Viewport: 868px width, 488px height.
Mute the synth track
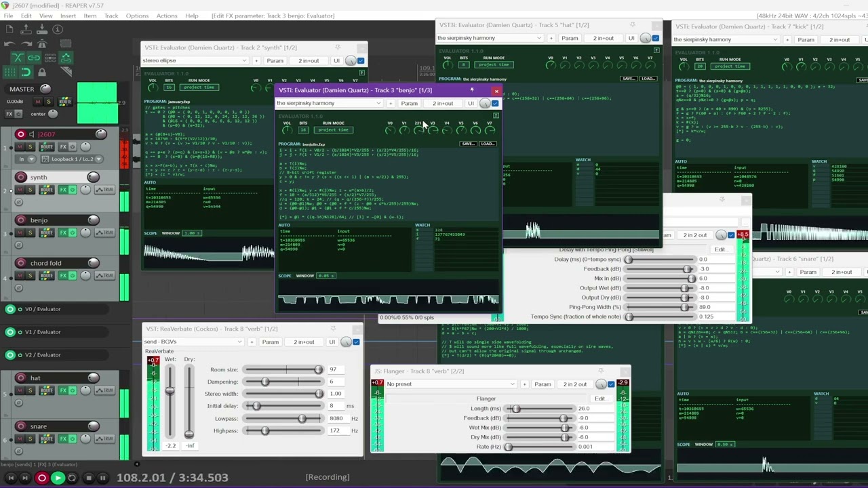pyautogui.click(x=20, y=189)
